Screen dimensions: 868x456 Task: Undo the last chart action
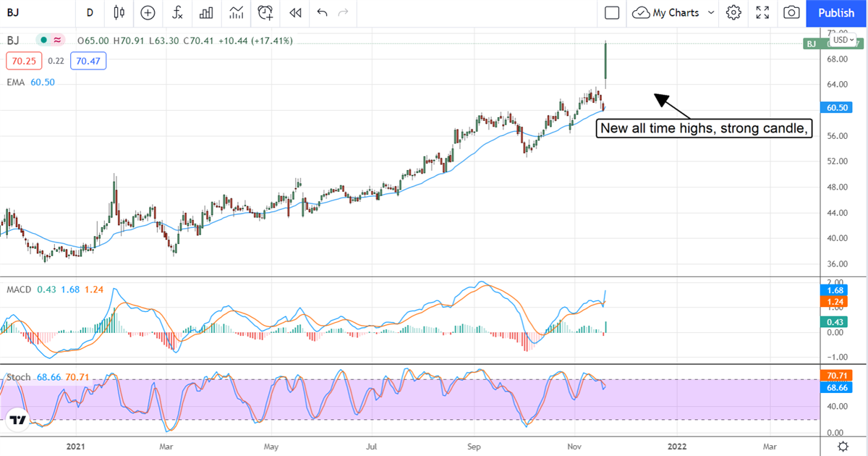(322, 12)
